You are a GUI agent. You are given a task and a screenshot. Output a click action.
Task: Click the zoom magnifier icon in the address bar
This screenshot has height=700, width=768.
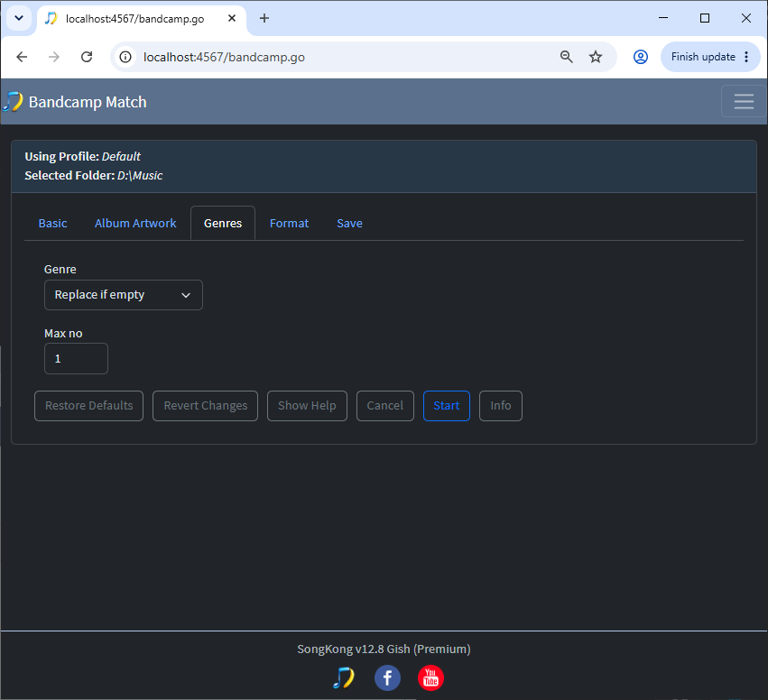[x=566, y=57]
